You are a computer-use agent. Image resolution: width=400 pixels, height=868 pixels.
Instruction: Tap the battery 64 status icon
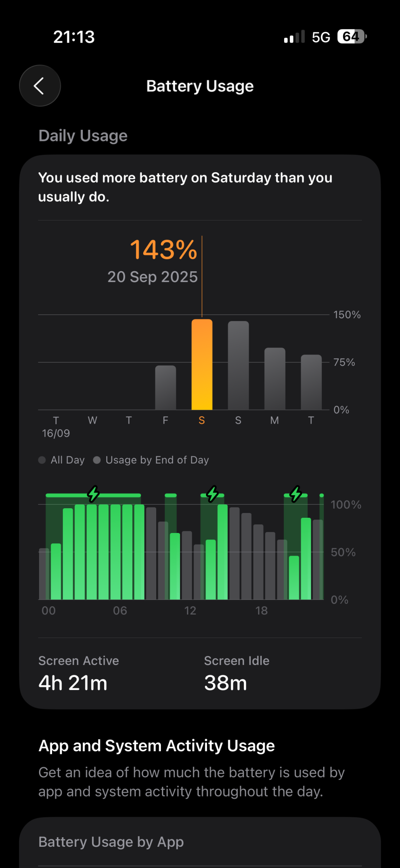(352, 37)
